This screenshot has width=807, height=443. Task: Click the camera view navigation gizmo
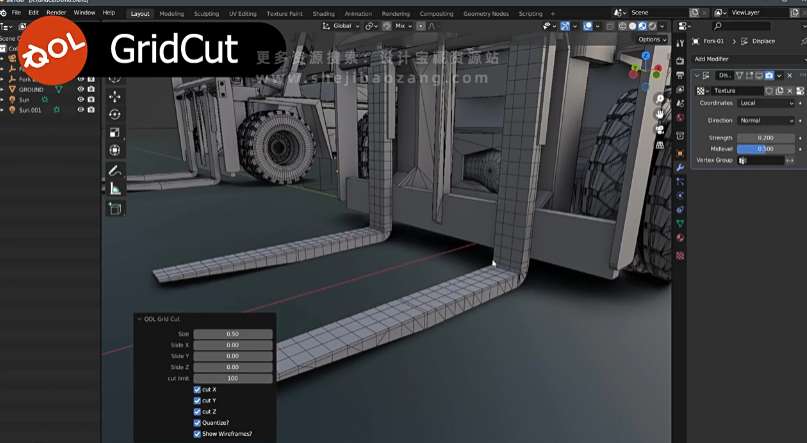pos(660,129)
